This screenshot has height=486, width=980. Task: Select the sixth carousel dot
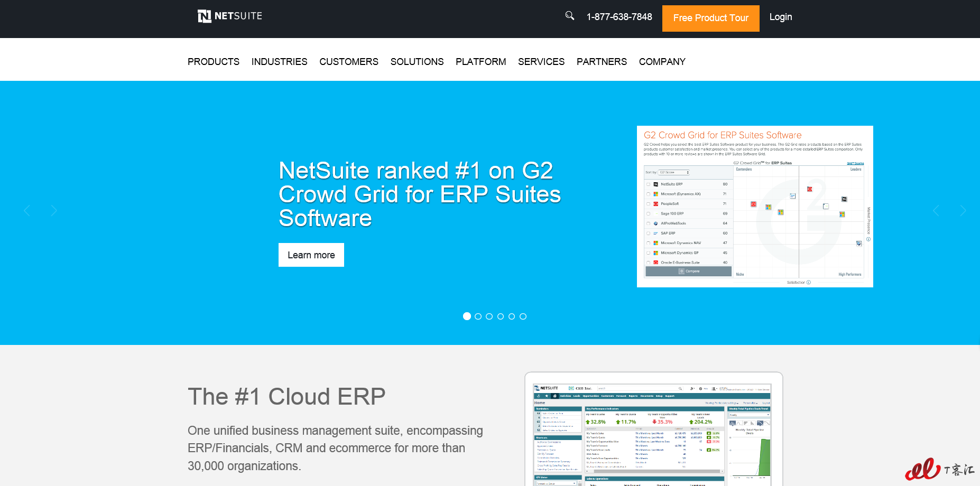523,316
